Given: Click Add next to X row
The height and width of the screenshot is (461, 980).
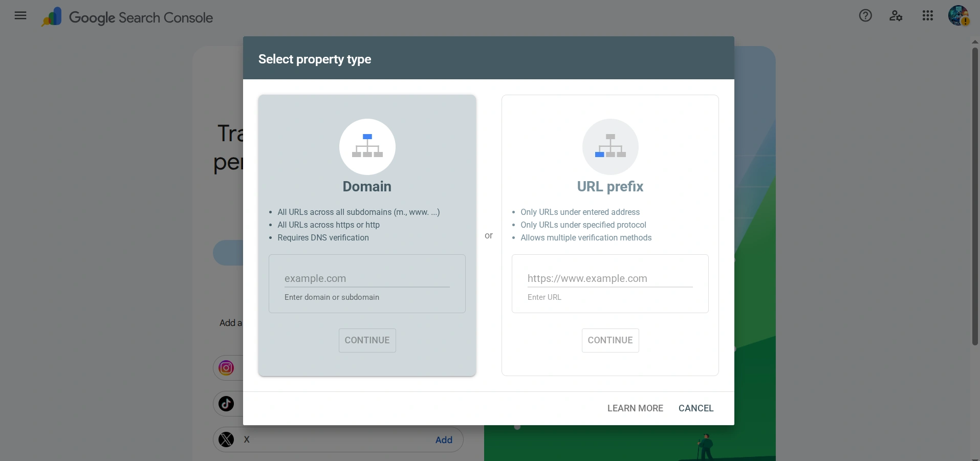Looking at the screenshot, I should [x=444, y=440].
